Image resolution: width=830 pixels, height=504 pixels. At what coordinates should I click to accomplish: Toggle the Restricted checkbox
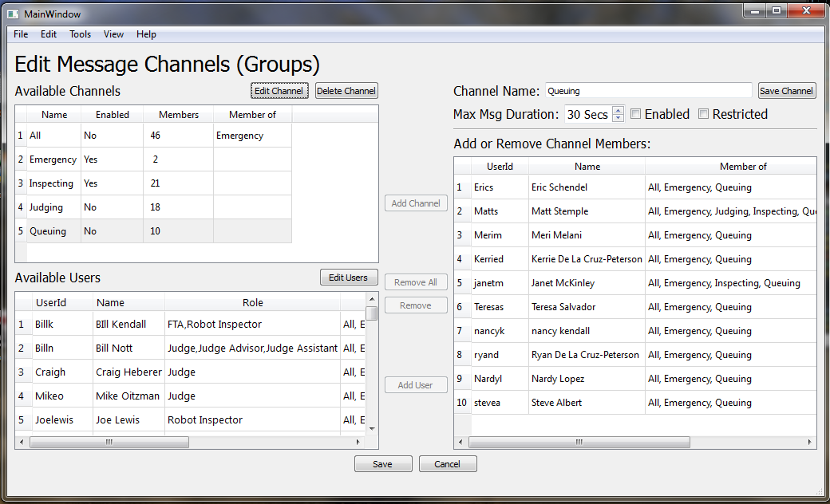pos(703,114)
